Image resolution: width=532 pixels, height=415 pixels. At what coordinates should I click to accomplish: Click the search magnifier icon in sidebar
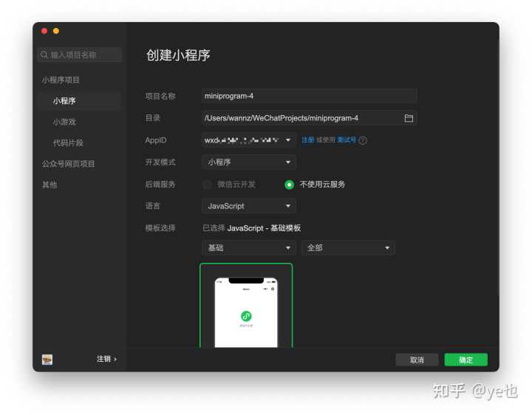click(44, 55)
